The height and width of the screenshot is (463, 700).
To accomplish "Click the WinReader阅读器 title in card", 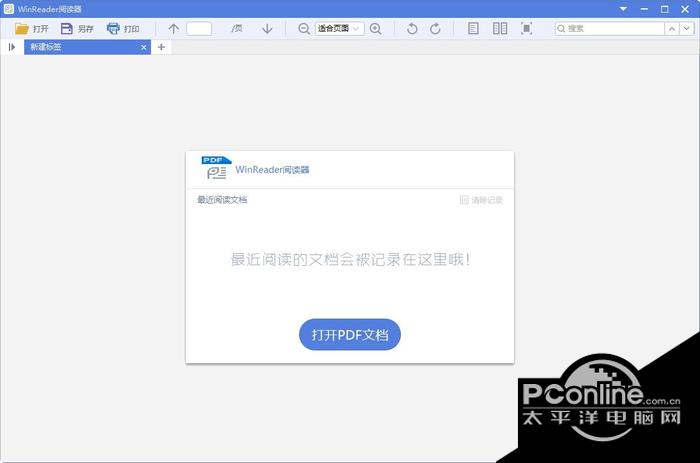I will [x=272, y=170].
